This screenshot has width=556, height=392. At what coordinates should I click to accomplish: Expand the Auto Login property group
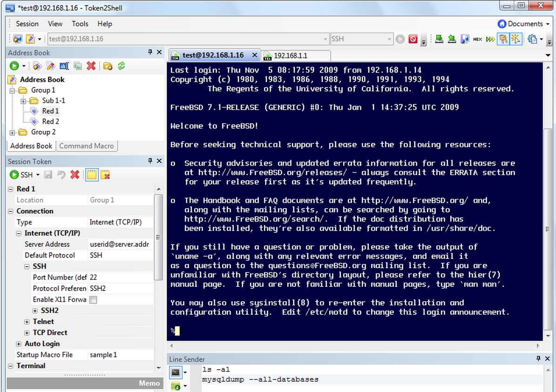tap(19, 344)
